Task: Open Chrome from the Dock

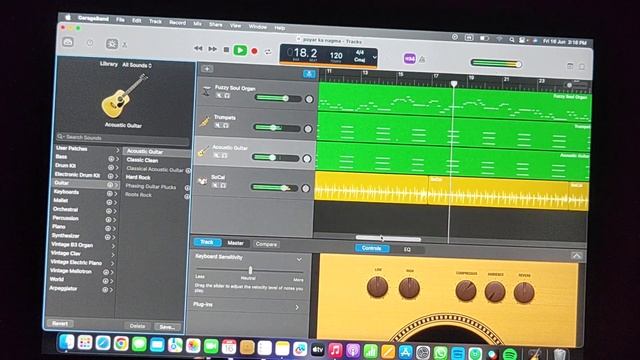Action: (121, 344)
